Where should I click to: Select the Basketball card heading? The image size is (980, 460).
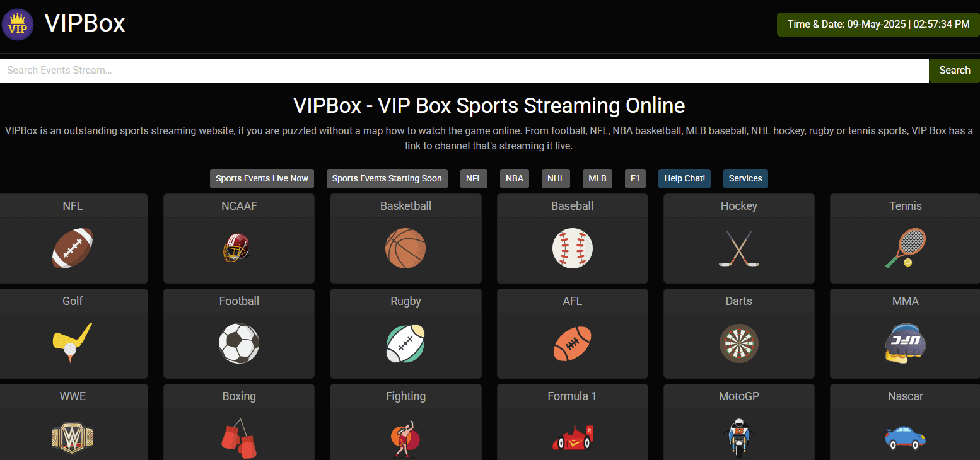[405, 206]
